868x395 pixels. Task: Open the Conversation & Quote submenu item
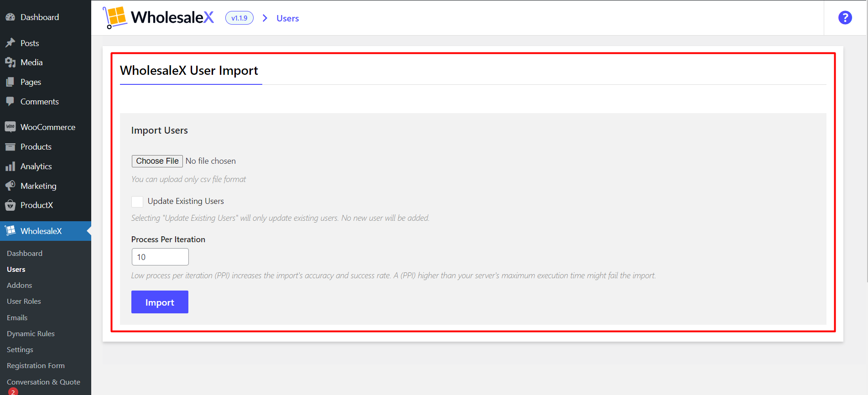coord(43,382)
